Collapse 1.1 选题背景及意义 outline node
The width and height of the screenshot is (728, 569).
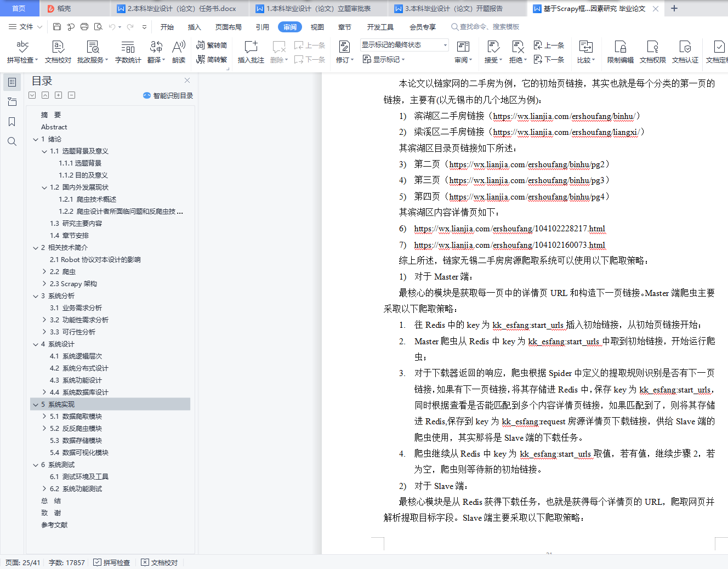pos(44,151)
